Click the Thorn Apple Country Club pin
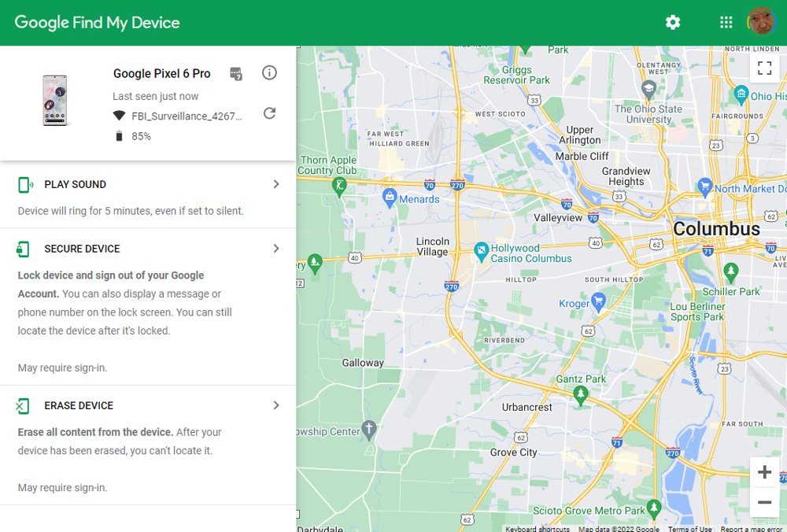Viewport: 787px width, 532px height. 339,187
